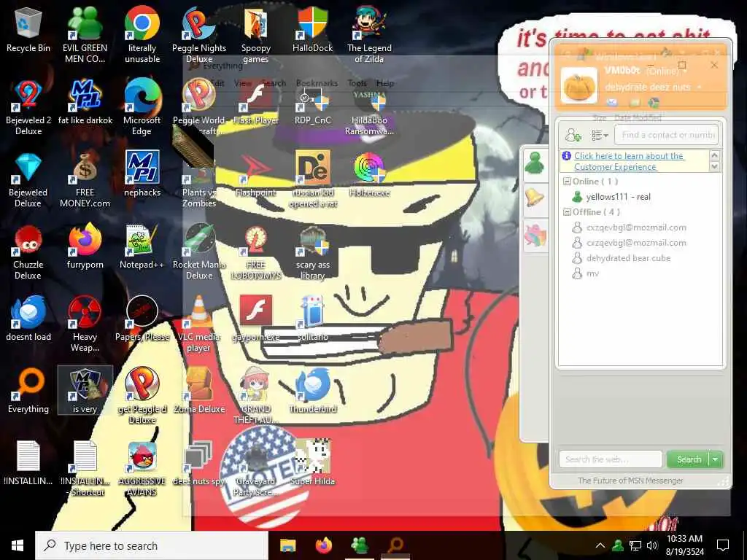Launch the solitario shortcut

pyautogui.click(x=313, y=319)
